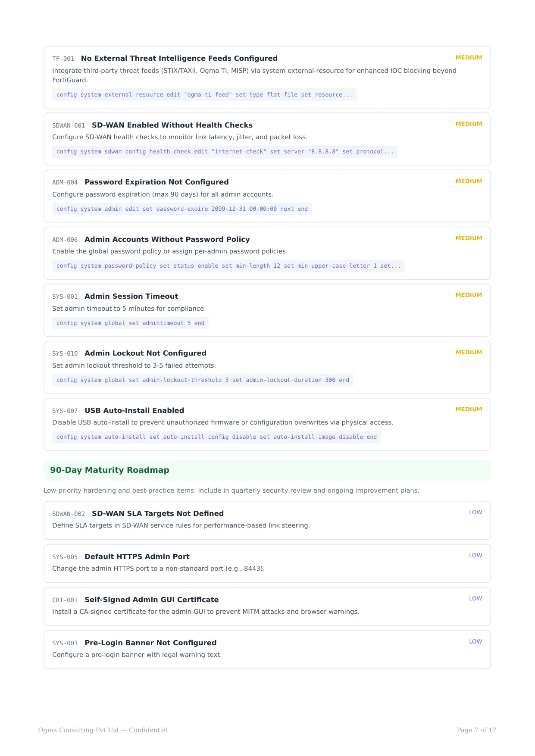Select the auto-install-config disable code block
535x756 pixels.
216,437
